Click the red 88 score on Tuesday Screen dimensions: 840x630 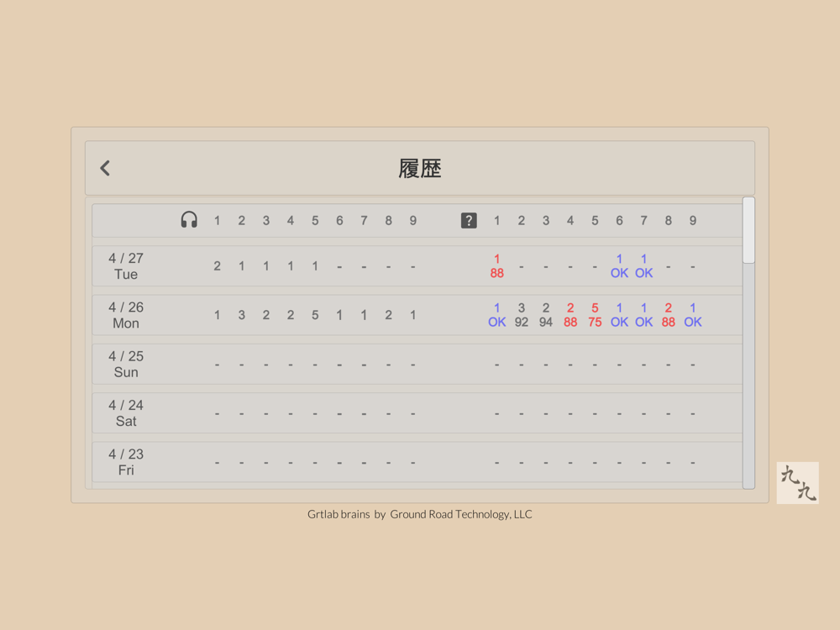tap(497, 273)
